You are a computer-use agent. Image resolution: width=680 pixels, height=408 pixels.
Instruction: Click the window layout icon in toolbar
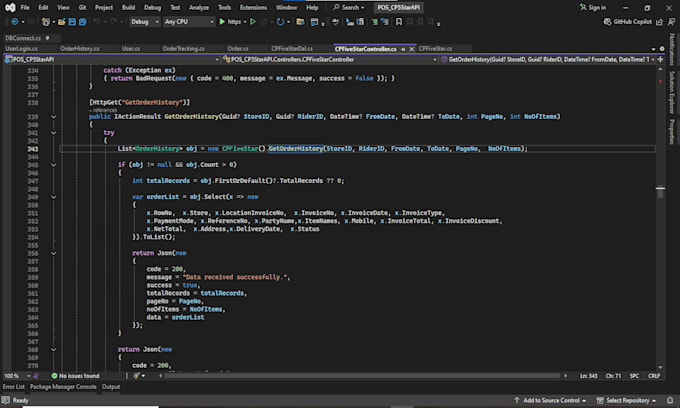pyautogui.click(x=315, y=22)
